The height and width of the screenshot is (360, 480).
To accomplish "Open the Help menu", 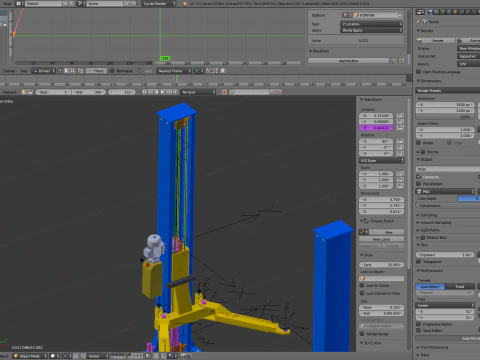I will coord(7,3).
